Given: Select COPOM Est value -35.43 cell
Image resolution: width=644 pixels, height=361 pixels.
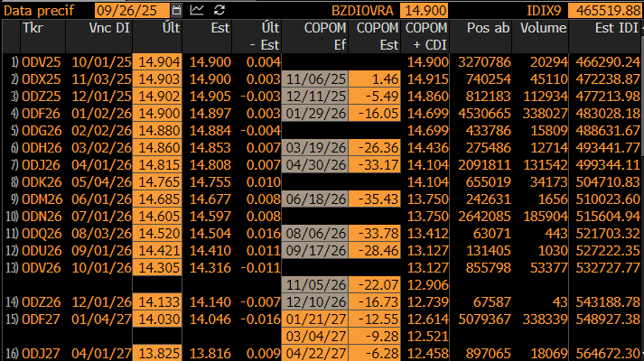Looking at the screenshot, I should [x=375, y=199].
